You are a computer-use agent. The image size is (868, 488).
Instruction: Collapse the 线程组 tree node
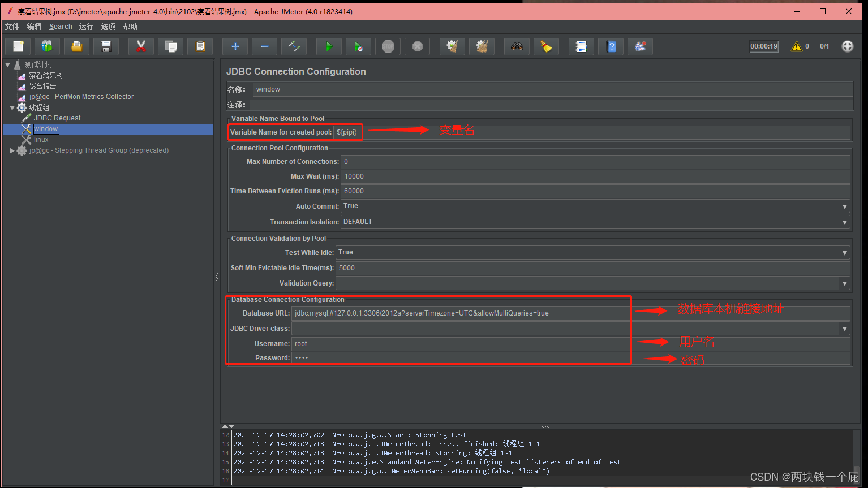pos(12,108)
